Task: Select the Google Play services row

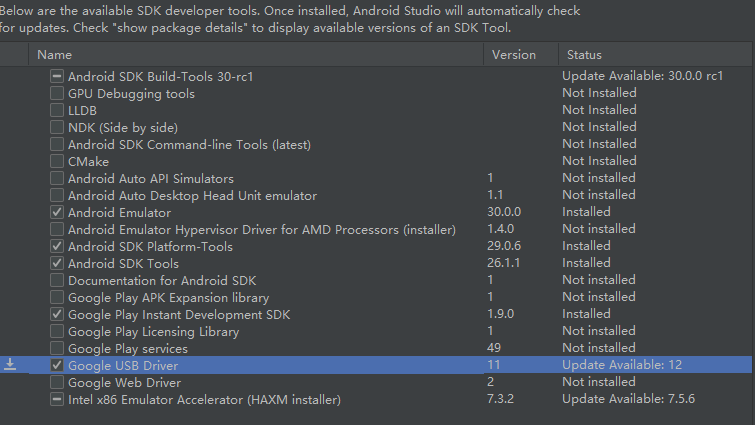Action: click(x=128, y=348)
